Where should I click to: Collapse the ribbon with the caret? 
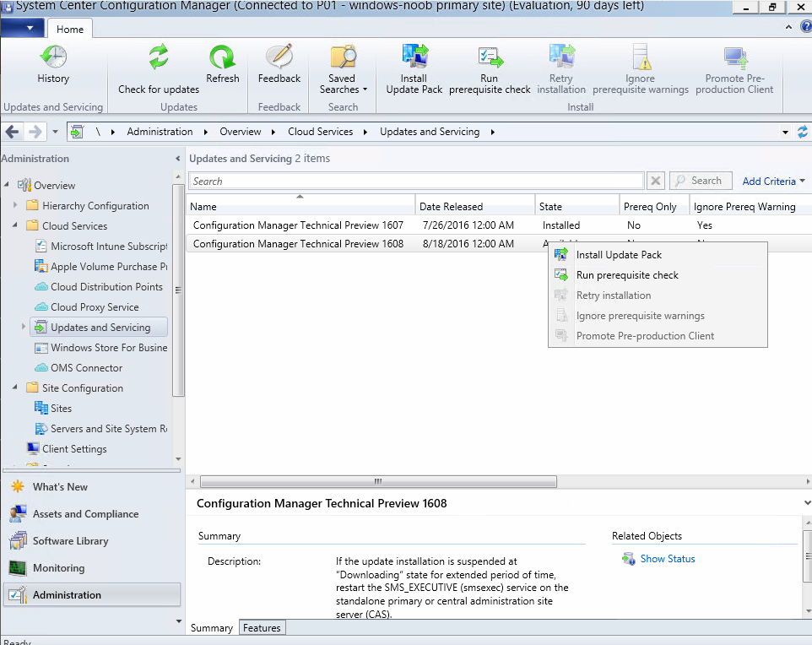788,27
